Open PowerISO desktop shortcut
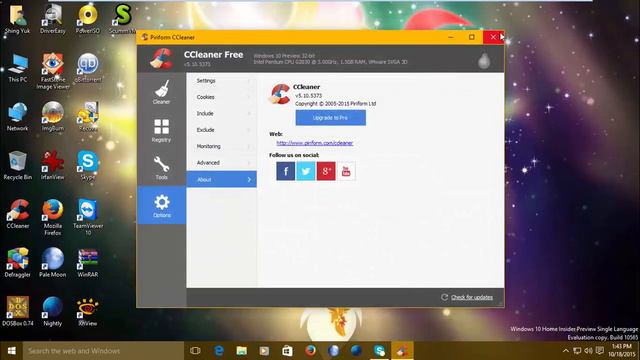This screenshot has width=640, height=360. click(88, 20)
